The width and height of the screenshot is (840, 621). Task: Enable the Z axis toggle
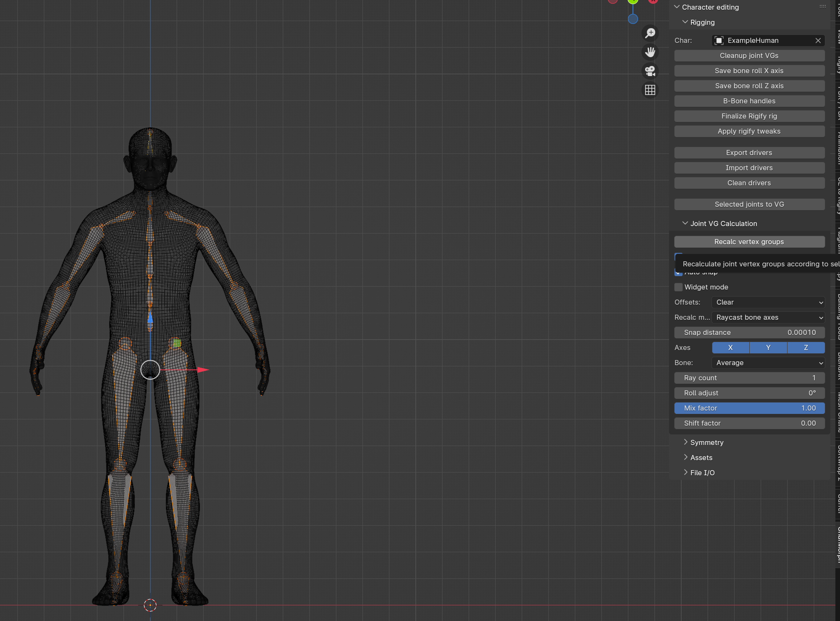coord(806,347)
